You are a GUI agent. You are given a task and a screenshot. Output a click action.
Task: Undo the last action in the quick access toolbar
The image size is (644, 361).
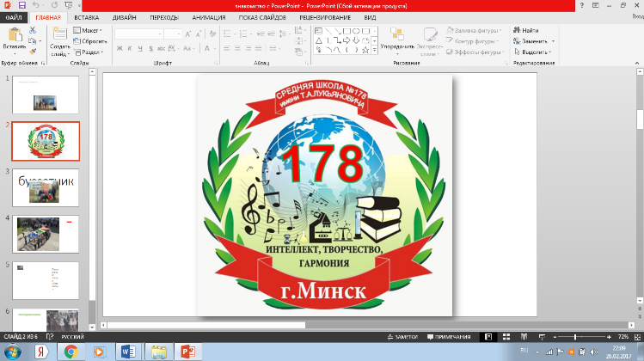click(x=36, y=5)
